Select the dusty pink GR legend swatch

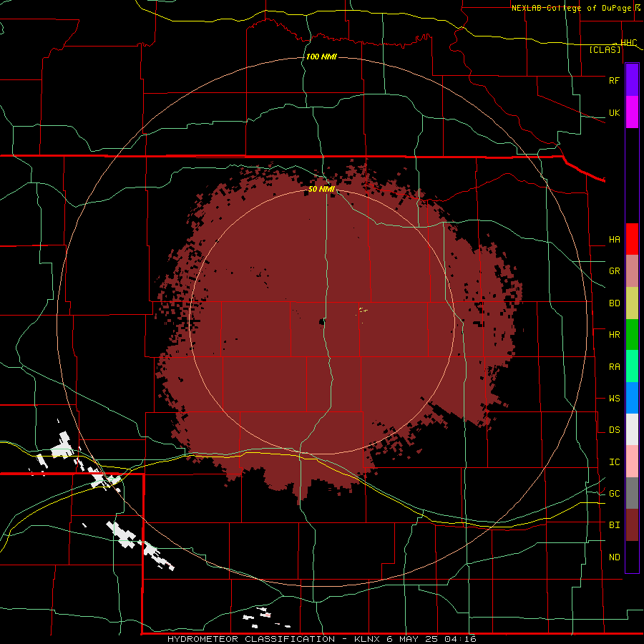click(x=632, y=271)
